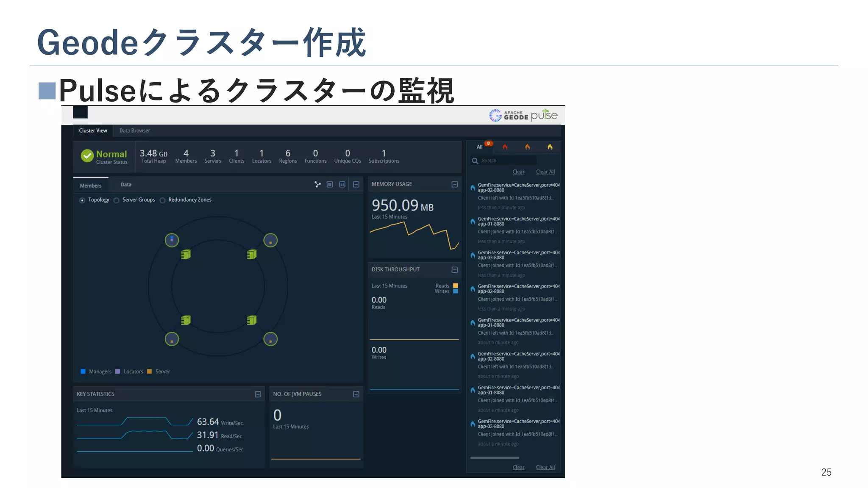Click the horizontal scrollbar in alerts panel
Screen dimensions: 868x488
(x=494, y=458)
